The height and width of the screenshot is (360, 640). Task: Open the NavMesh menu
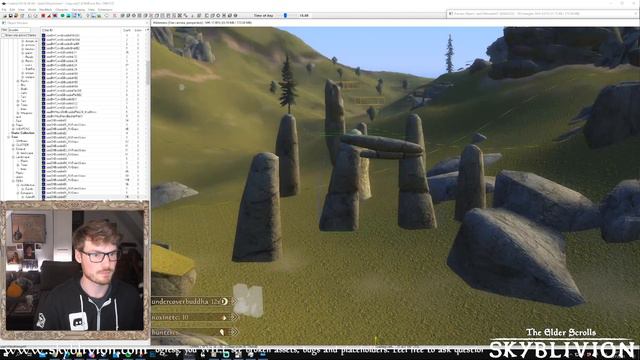(x=46, y=9)
